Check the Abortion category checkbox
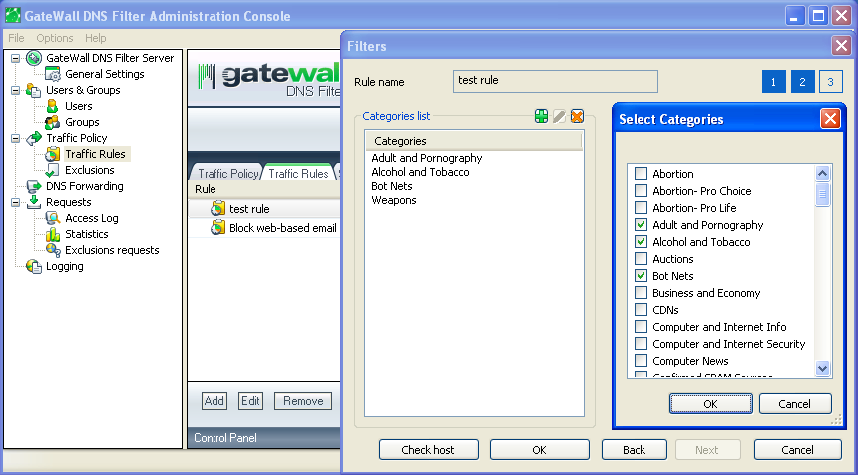This screenshot has width=858, height=475. coord(641,173)
